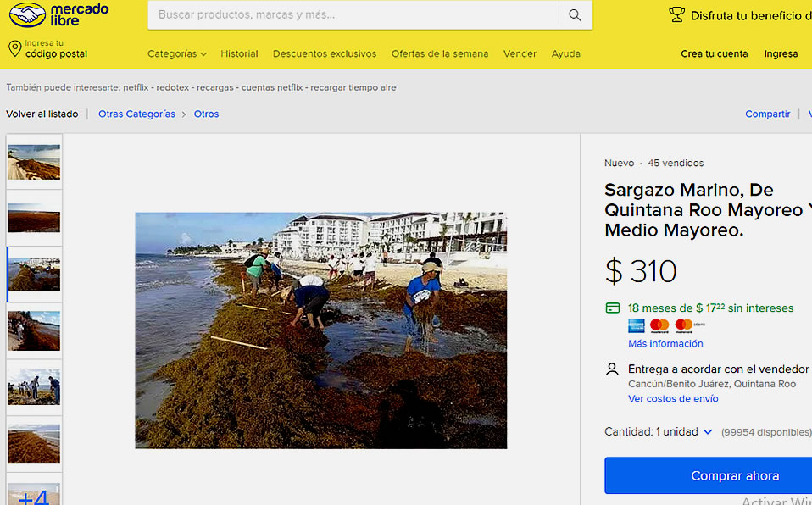
Task: Select the third thumbnail with workers and hotel
Action: point(34,275)
